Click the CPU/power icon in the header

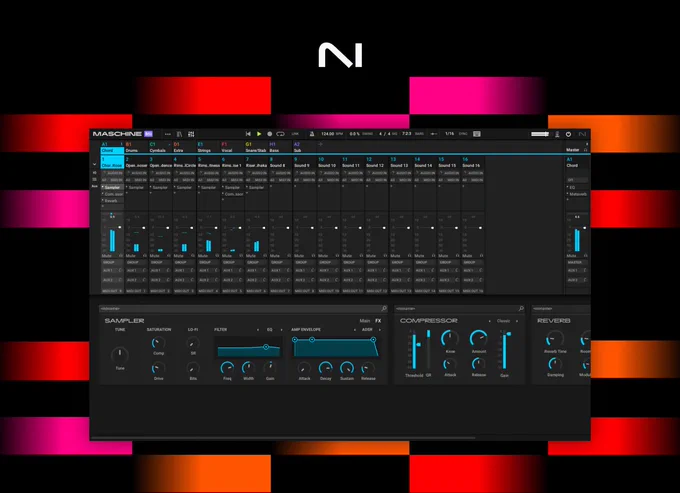[x=568, y=134]
